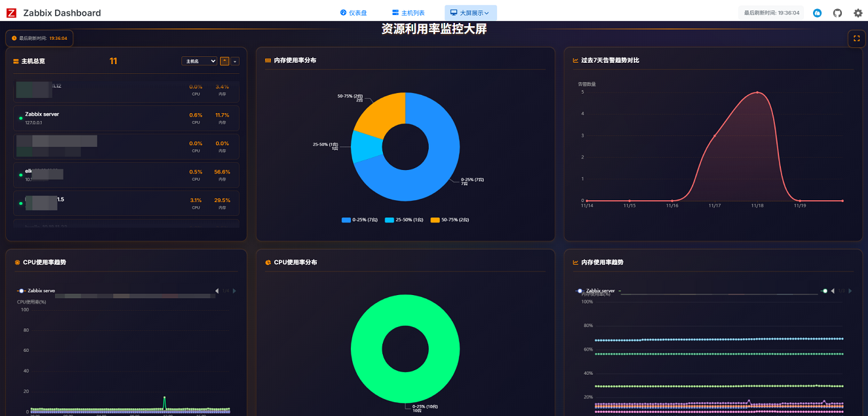This screenshot has height=416, width=868.
Task: Open the GitHub repository icon
Action: pos(837,13)
